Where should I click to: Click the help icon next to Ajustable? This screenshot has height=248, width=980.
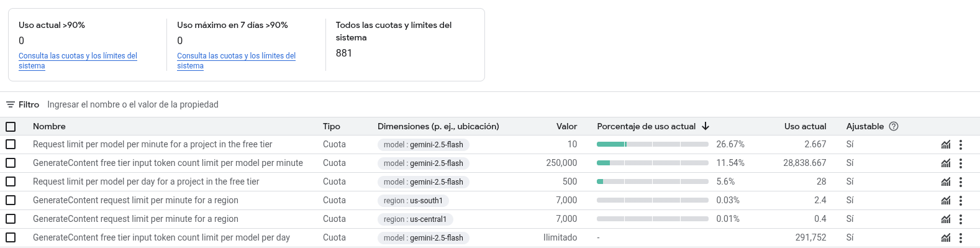tap(894, 126)
